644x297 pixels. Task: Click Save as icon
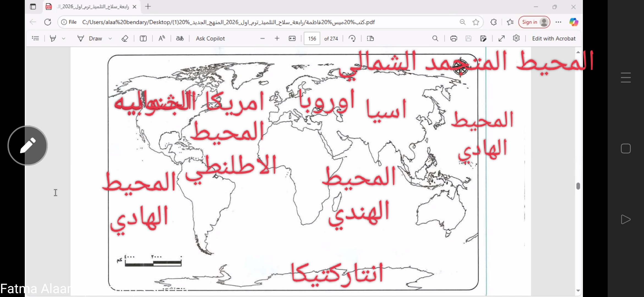pyautogui.click(x=483, y=38)
